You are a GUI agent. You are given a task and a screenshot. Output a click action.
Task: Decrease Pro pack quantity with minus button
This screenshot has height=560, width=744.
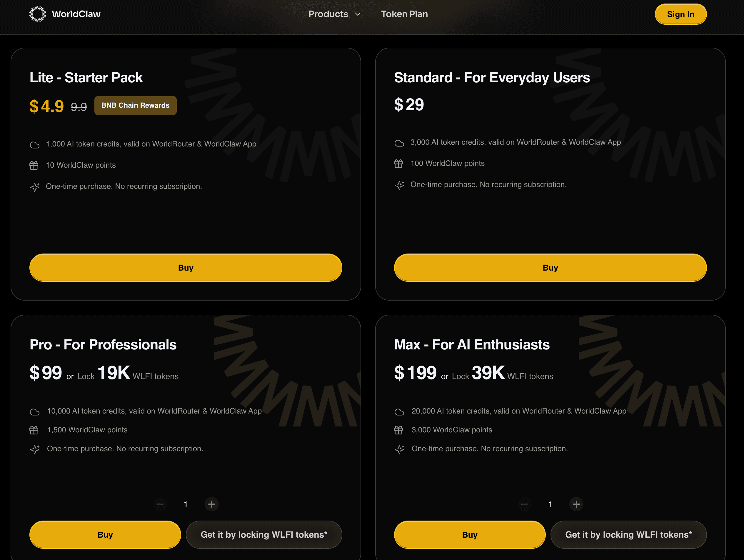coord(160,504)
